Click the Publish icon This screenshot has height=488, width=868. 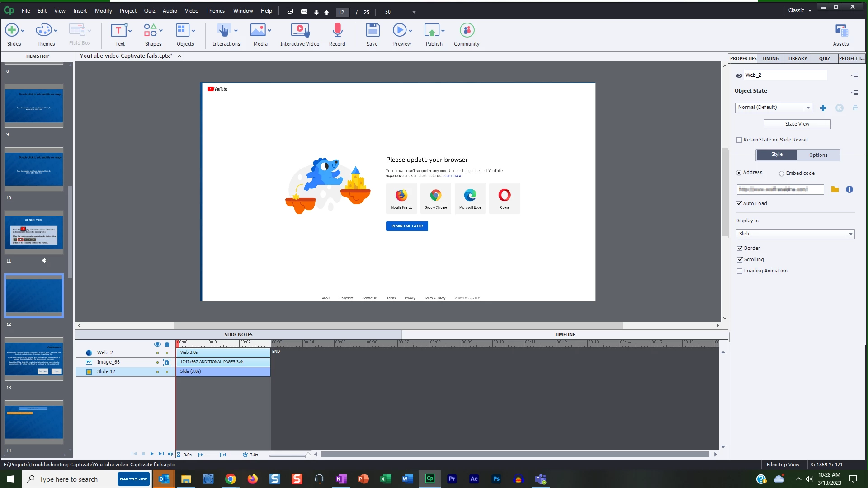click(432, 31)
